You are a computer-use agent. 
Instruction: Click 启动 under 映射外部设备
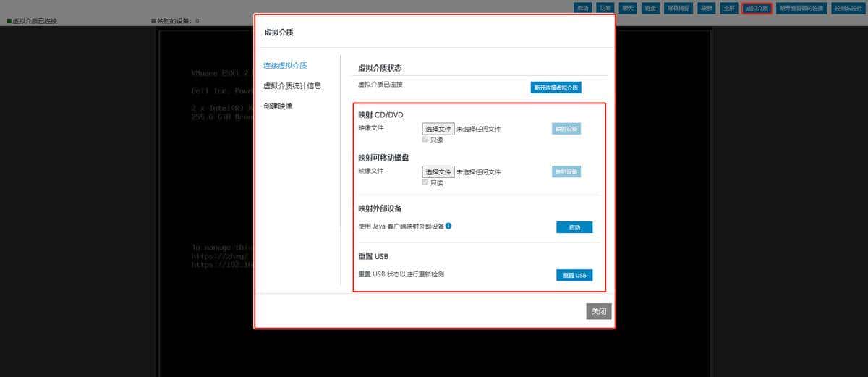[x=574, y=227]
